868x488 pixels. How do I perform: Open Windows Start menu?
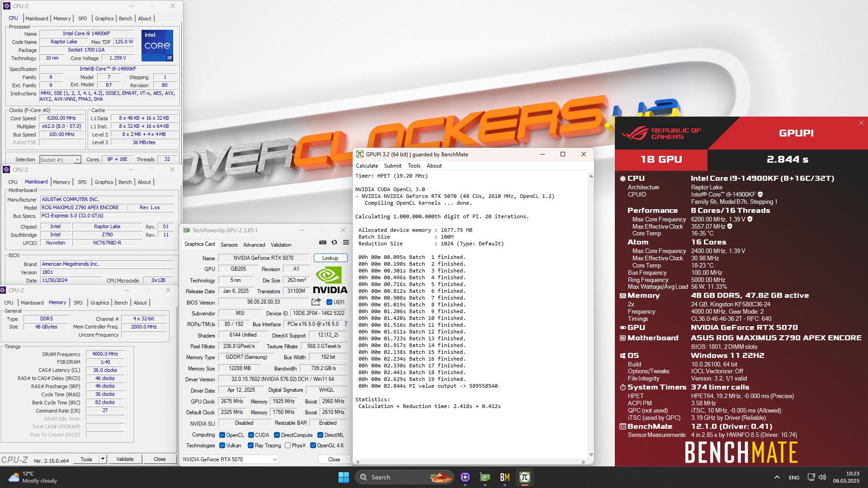(344, 477)
